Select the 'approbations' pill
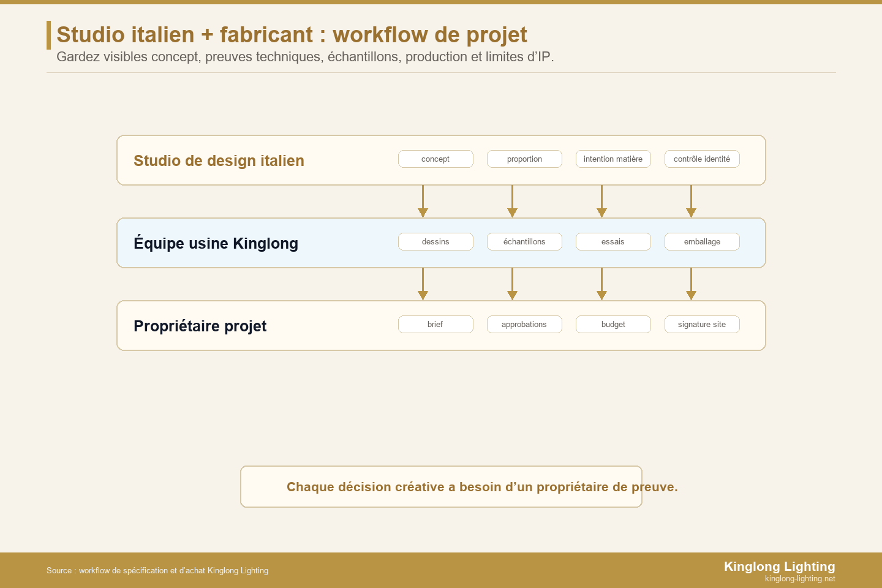This screenshot has width=882, height=588. pos(524,324)
